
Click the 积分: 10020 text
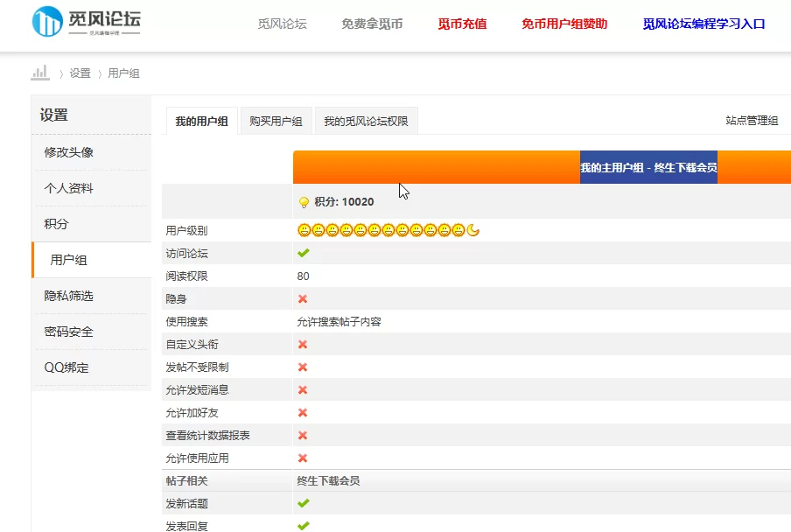tap(344, 202)
